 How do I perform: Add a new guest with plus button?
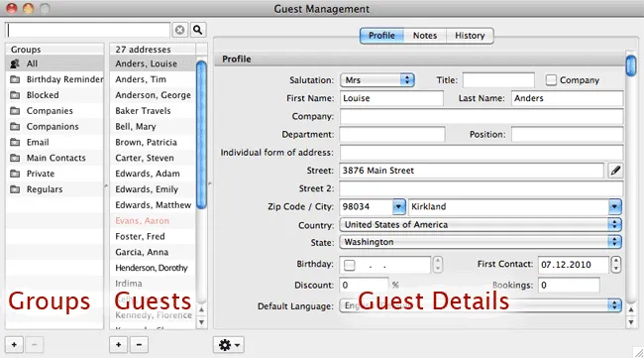pos(118,344)
